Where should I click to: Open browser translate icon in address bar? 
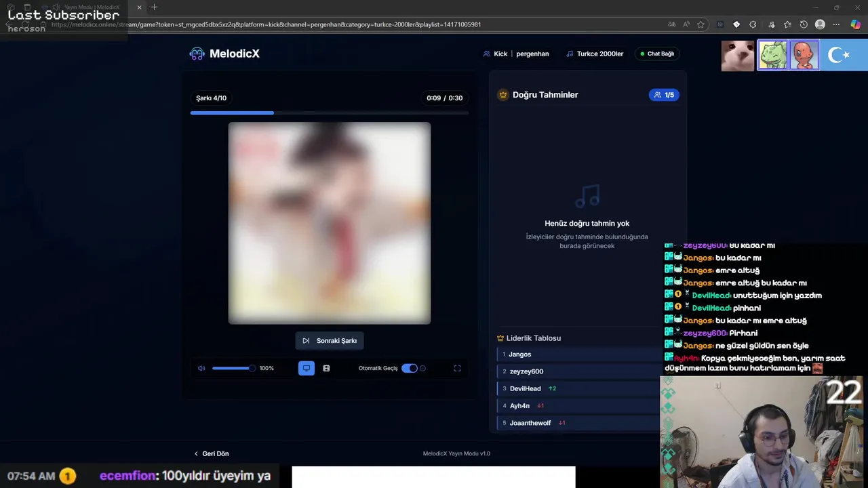[x=671, y=24]
